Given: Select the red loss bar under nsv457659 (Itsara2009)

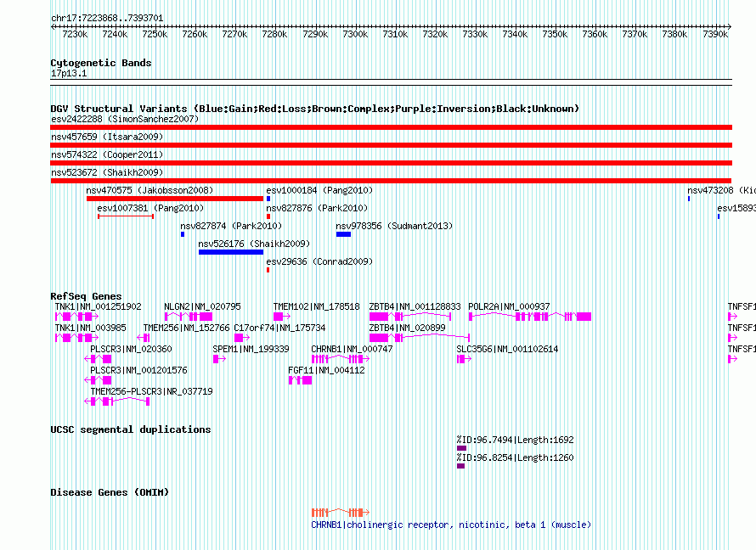Looking at the screenshot, I should [x=391, y=145].
